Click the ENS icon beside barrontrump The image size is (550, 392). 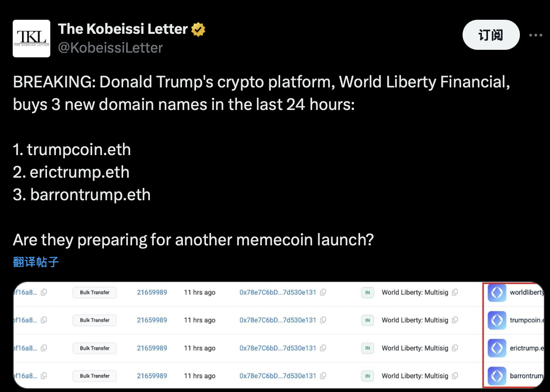point(497,376)
